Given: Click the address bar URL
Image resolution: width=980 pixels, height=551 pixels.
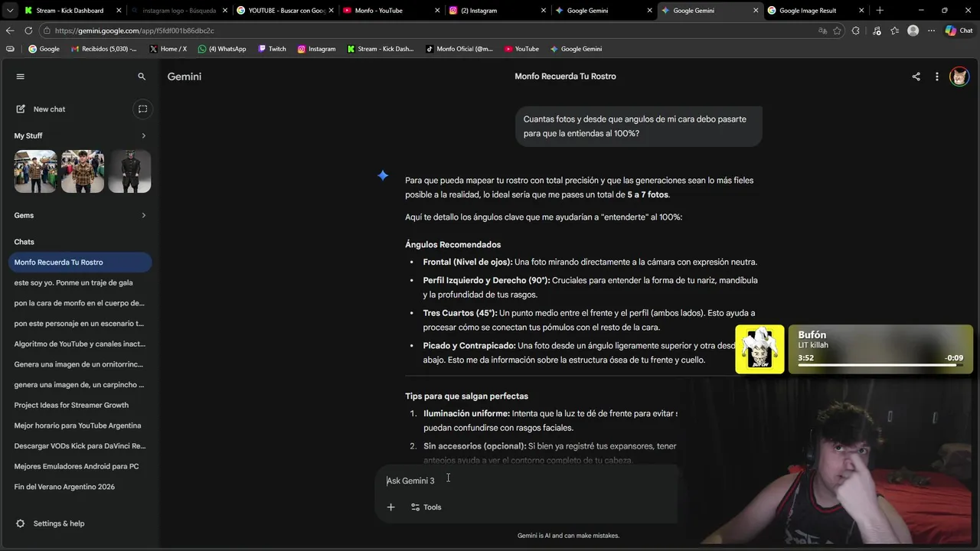Looking at the screenshot, I should coord(135,31).
